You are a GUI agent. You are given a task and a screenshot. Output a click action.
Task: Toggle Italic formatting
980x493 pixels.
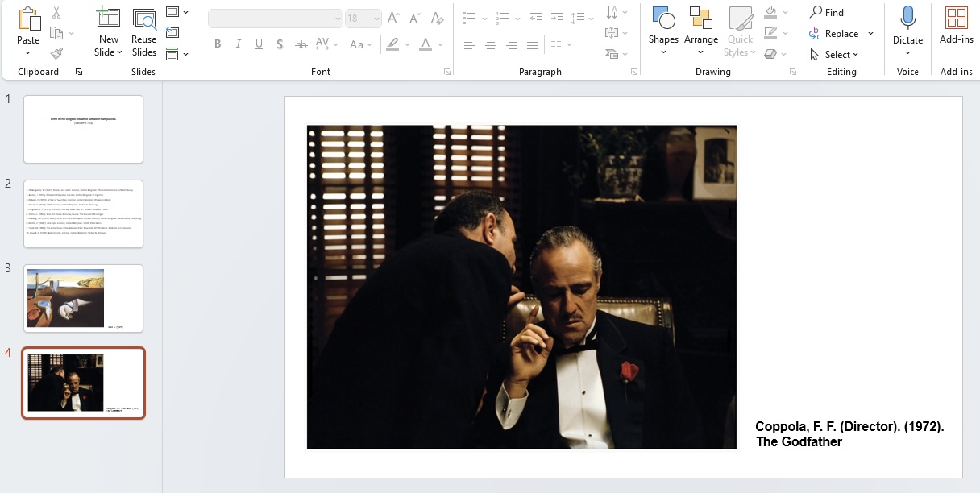point(239,44)
